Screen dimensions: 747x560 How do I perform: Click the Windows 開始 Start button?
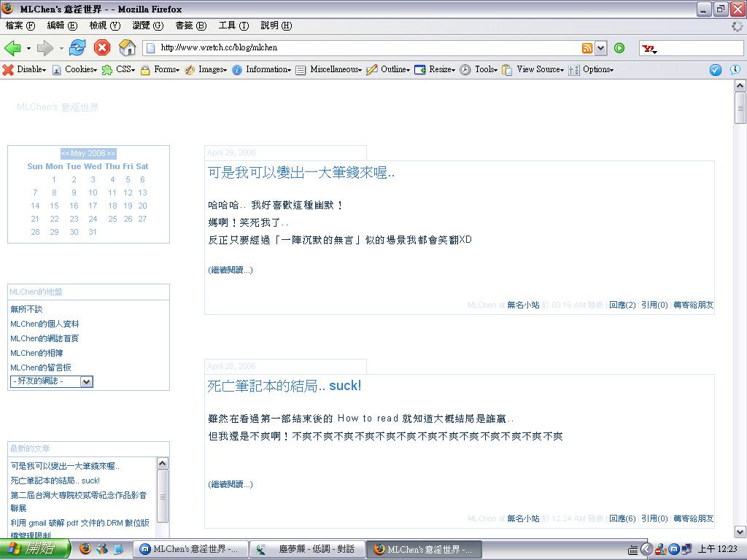[x=35, y=548]
